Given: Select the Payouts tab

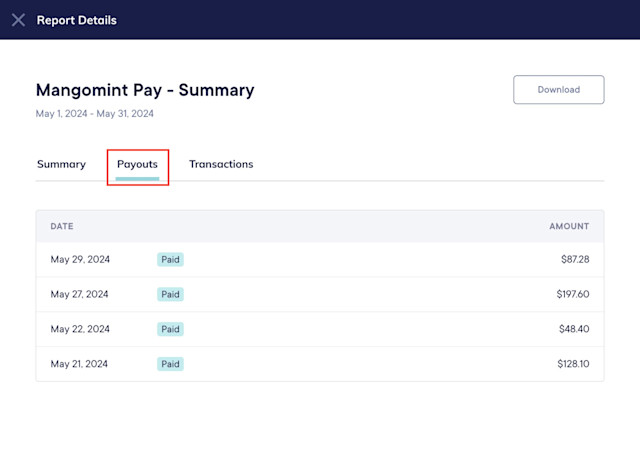Looking at the screenshot, I should click(137, 164).
